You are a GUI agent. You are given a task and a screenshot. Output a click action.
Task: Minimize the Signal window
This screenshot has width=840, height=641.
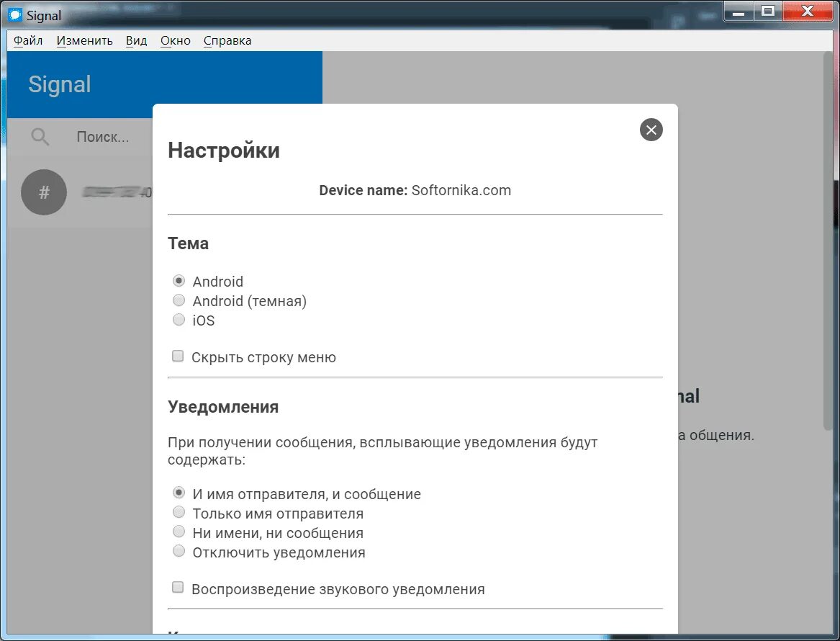point(739,12)
